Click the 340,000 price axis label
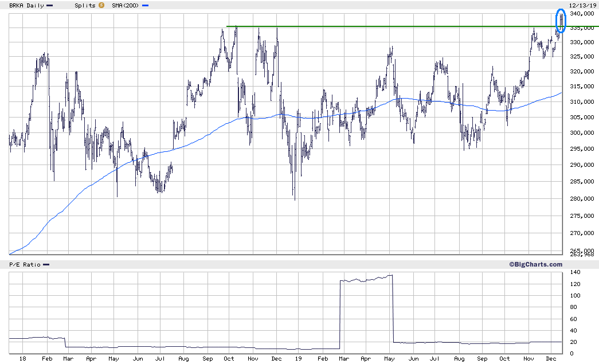Viewport: 599px width, 364px height. point(582,14)
